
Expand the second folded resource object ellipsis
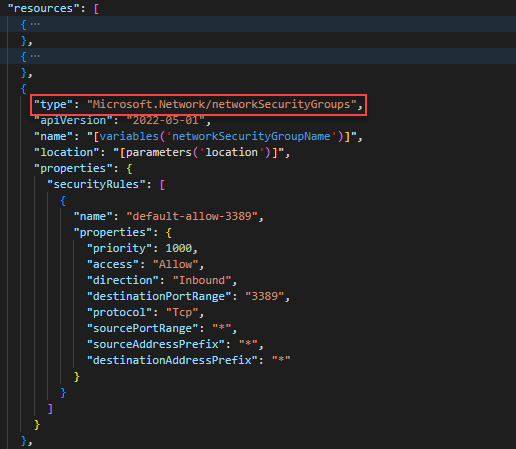35,56
